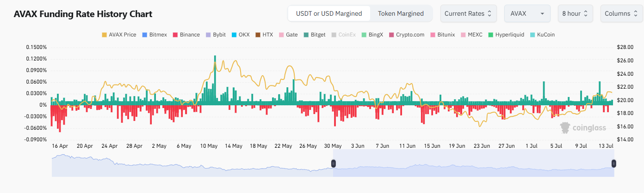644x193 pixels.
Task: Toggle BingX series in legend
Action: pos(372,35)
